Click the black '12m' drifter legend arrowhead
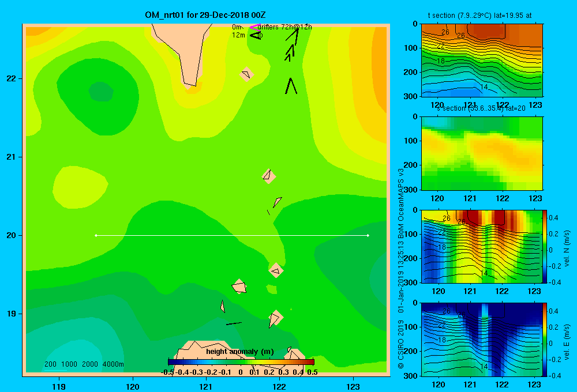Viewport: 577px width, 392px height. [255, 35]
